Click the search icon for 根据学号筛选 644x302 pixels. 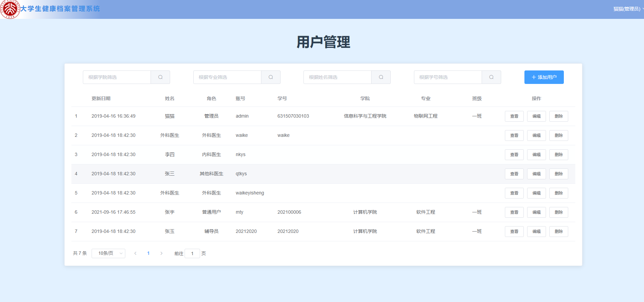(x=491, y=77)
